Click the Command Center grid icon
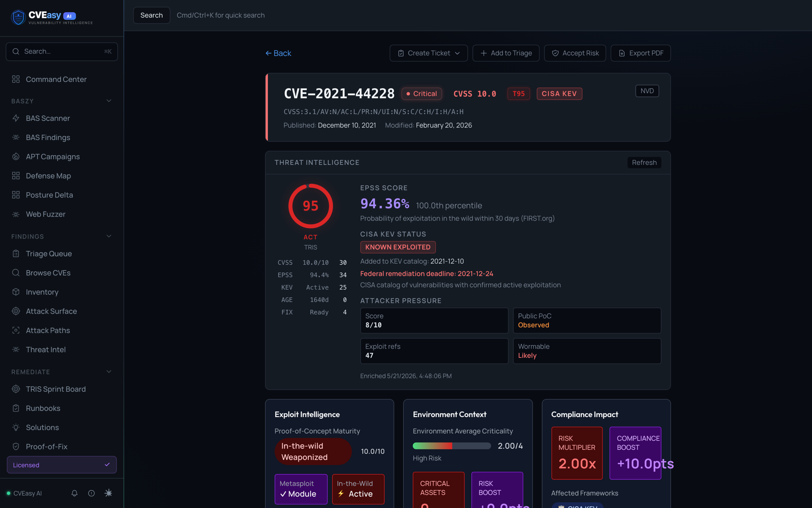Image resolution: width=812 pixels, height=508 pixels. 16,79
